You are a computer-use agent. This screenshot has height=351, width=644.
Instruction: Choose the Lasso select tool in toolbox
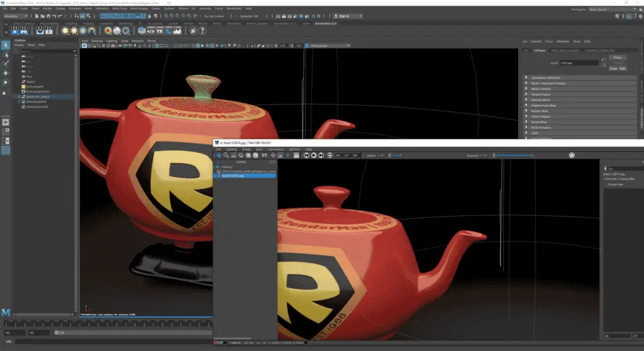coord(6,55)
